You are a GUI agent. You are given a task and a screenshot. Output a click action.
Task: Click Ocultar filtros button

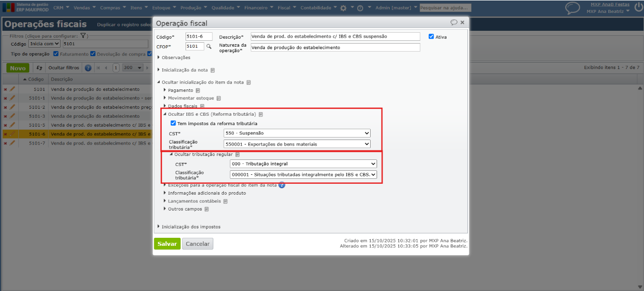tap(64, 68)
